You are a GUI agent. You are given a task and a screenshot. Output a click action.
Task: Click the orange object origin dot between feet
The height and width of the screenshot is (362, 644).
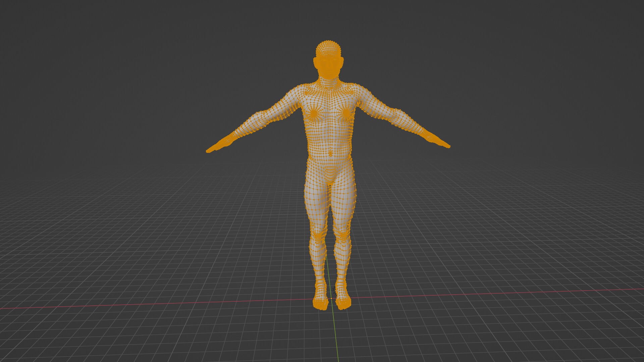click(x=331, y=298)
